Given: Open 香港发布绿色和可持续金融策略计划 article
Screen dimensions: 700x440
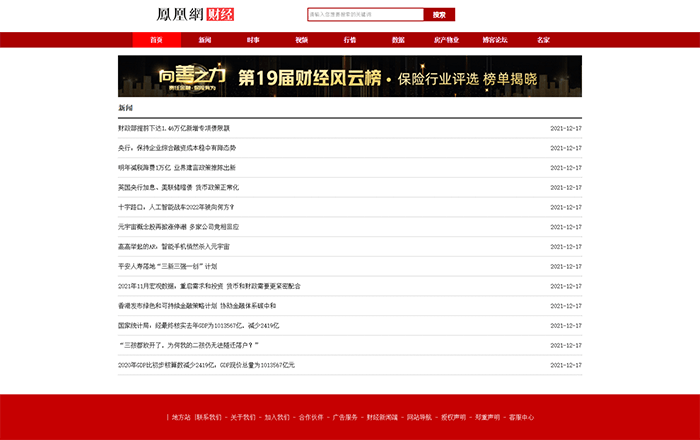Looking at the screenshot, I should pos(196,306).
